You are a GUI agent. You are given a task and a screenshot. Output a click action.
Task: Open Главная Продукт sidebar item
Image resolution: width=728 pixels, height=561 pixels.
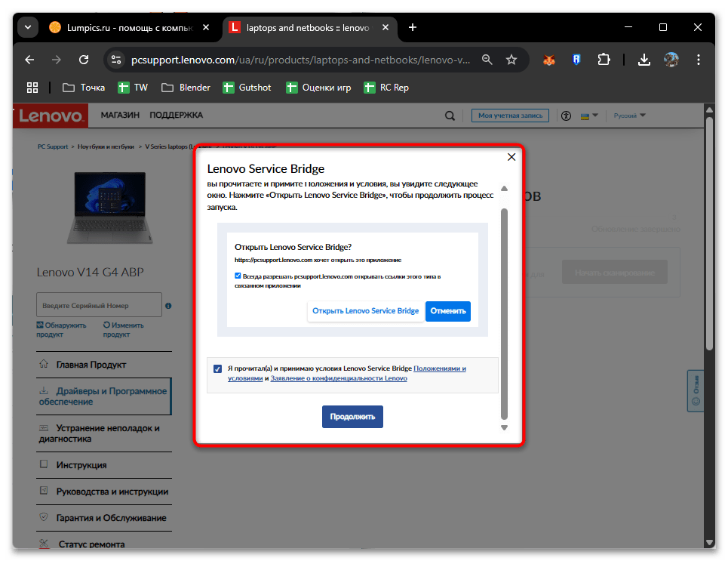(104, 365)
